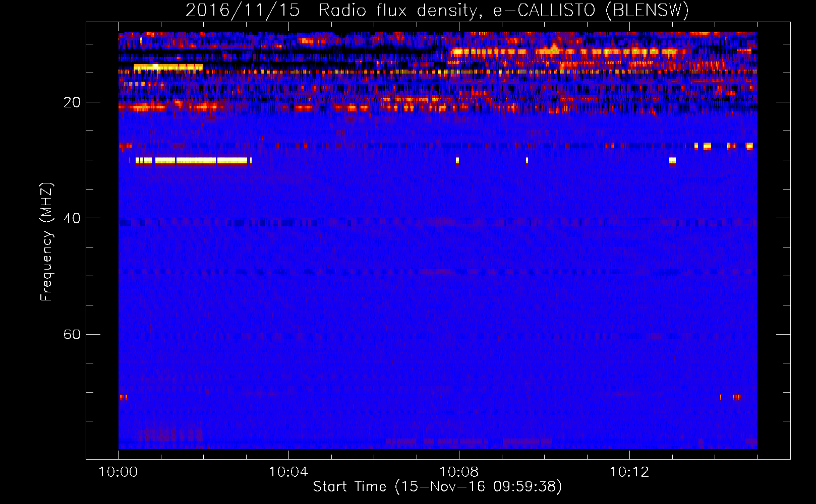The height and width of the screenshot is (504, 816).
Task: Click the plot title 'Radio flux density, e-CALLISTO (BLENSW)'
Action: pyautogui.click(x=503, y=11)
